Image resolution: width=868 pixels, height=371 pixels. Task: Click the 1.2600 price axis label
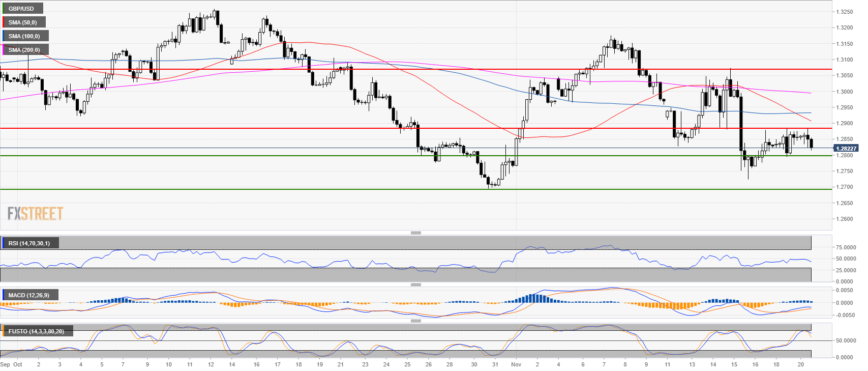click(845, 219)
